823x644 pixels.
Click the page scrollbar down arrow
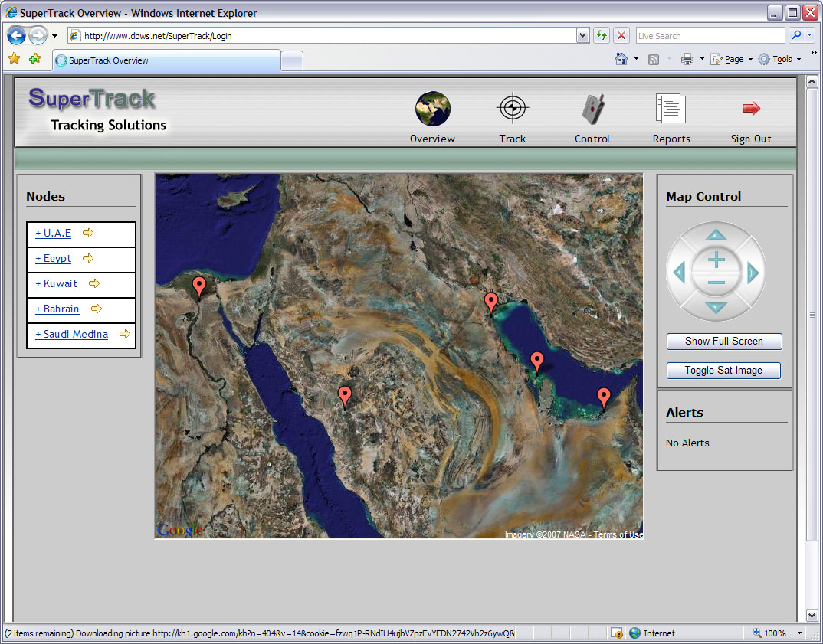[x=812, y=615]
